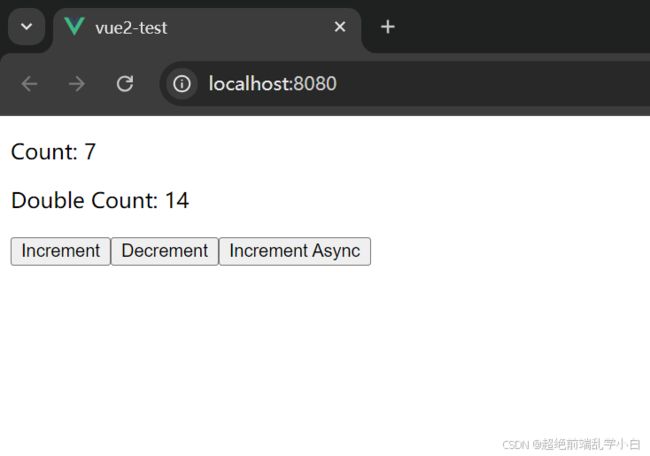Focus the localhost:8080 address bar
This screenshot has width=650, height=456.
[406, 84]
